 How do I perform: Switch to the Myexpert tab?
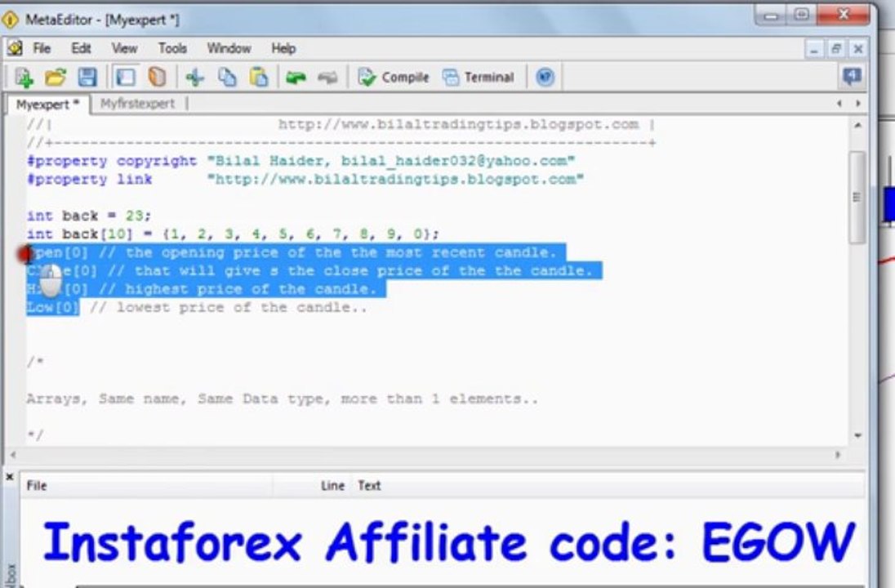48,105
